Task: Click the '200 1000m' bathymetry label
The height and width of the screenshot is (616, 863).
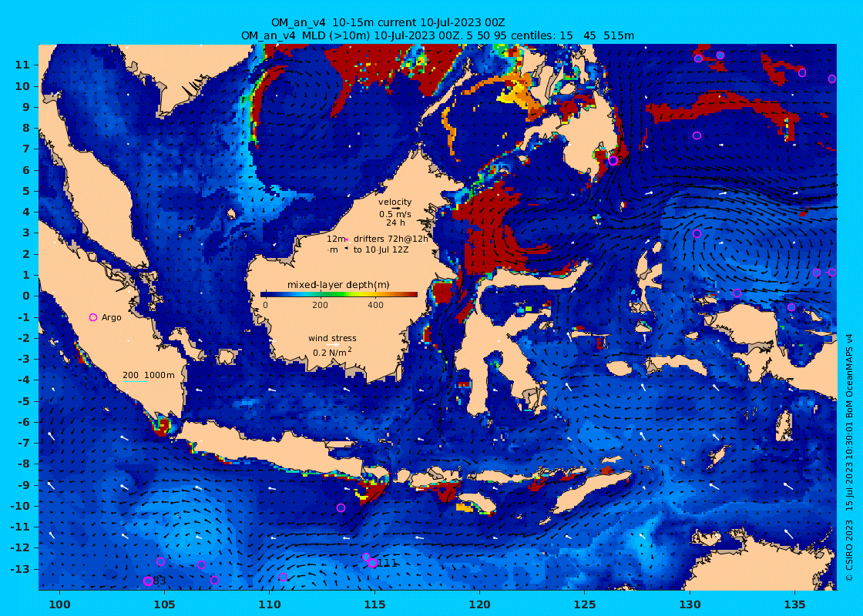Action: pos(149,375)
